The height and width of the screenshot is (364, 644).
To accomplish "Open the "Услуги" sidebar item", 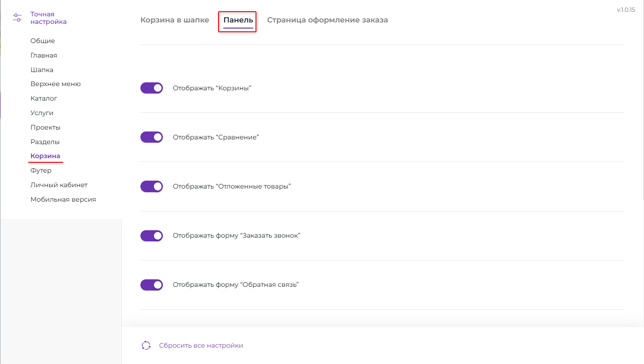I will click(x=42, y=113).
